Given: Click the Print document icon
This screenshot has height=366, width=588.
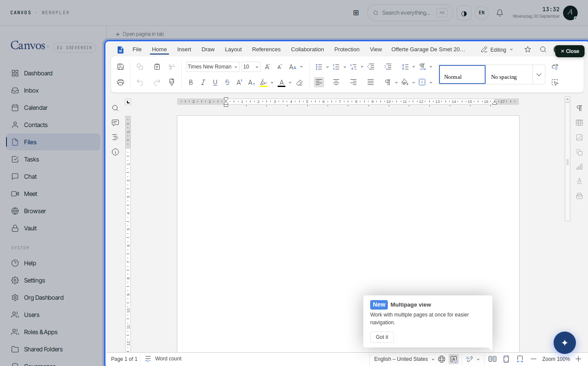Looking at the screenshot, I should 121,82.
